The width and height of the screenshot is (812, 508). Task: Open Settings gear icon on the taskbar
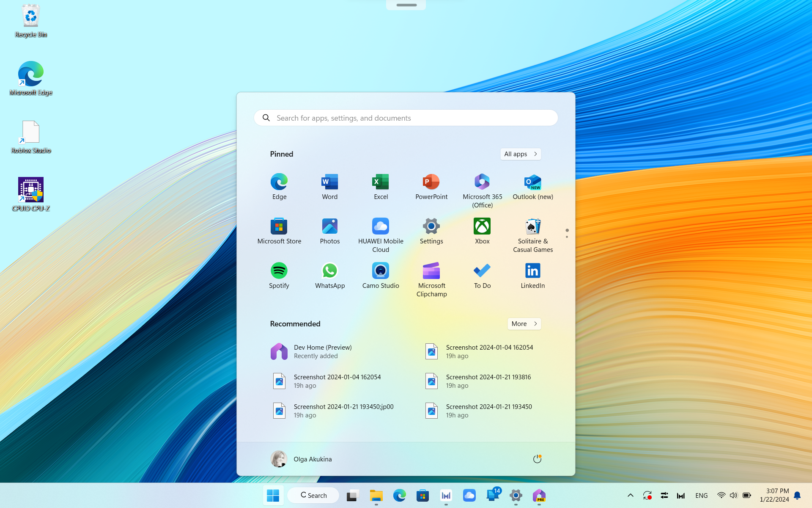coord(516,495)
